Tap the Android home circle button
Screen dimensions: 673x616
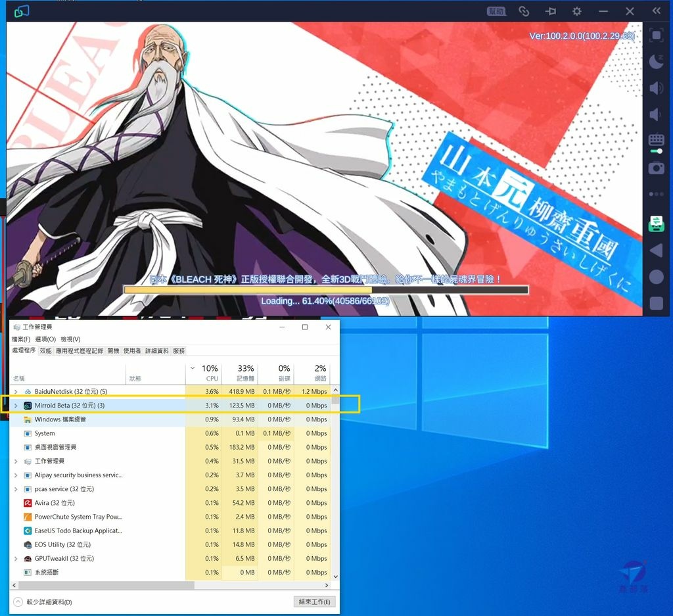pos(657,277)
